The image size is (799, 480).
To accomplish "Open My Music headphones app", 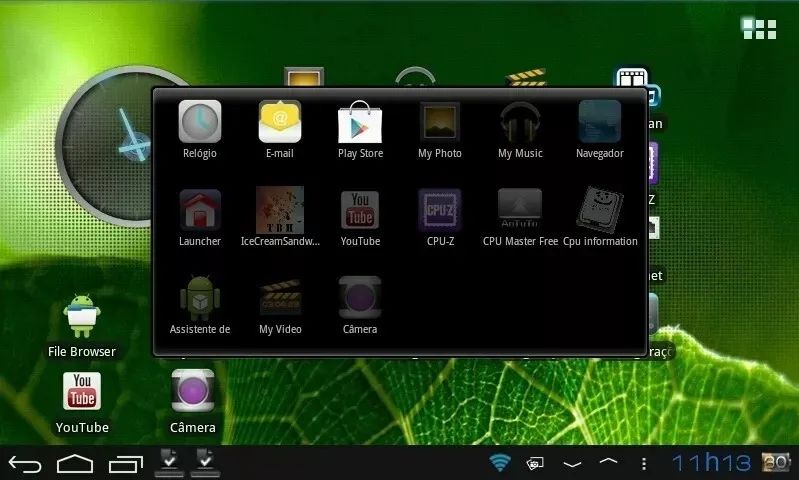I will pos(520,121).
